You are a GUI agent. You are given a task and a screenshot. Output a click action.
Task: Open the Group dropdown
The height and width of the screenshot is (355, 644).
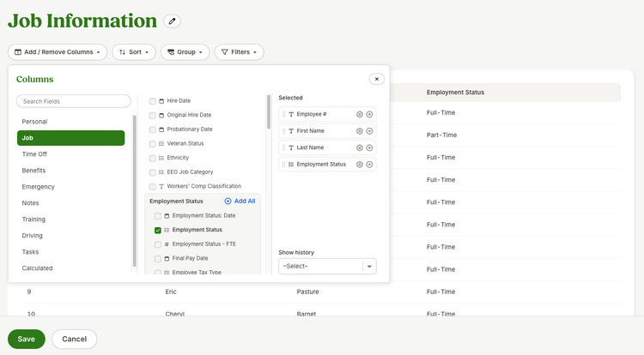[185, 52]
